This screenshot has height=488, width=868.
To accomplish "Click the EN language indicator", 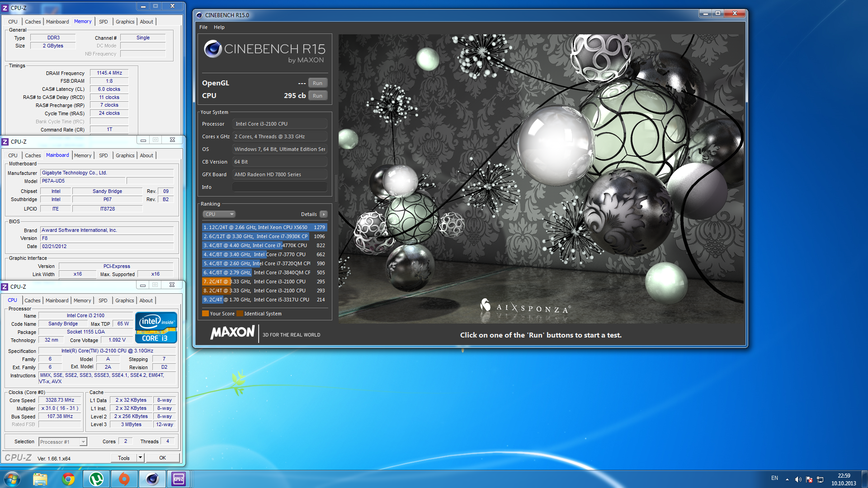I will click(774, 478).
